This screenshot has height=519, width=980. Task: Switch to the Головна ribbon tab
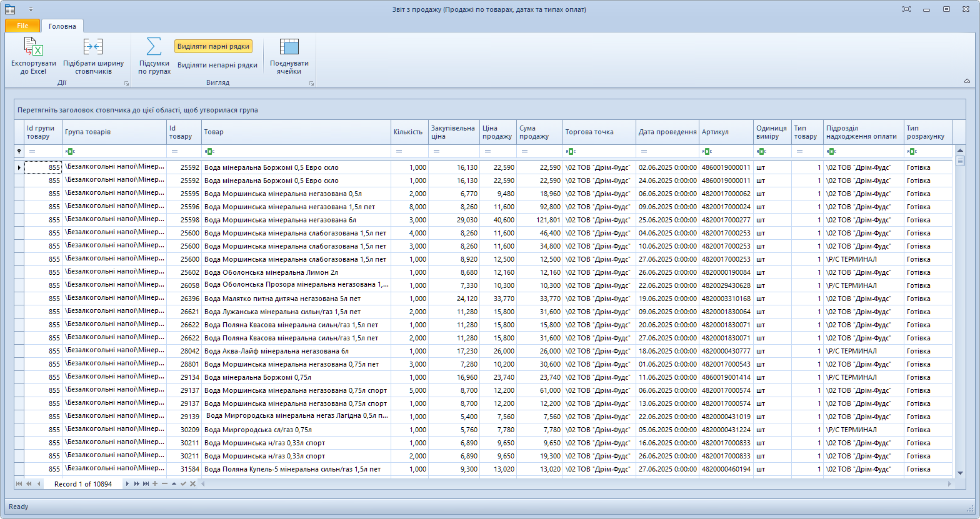(62, 26)
